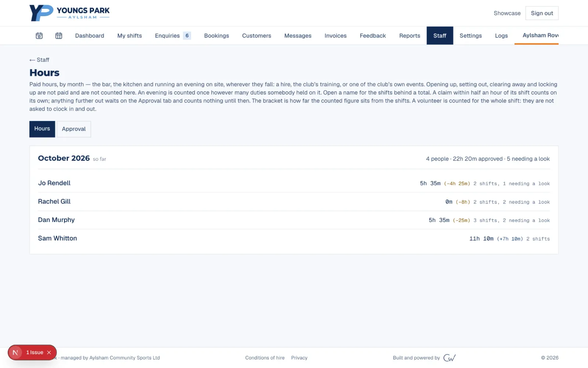Click '4 people · 22h 20m approved' summary

pos(464,159)
